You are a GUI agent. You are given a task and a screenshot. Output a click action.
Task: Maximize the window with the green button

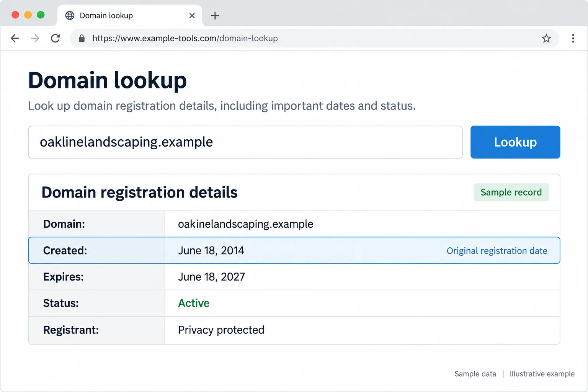(x=41, y=15)
